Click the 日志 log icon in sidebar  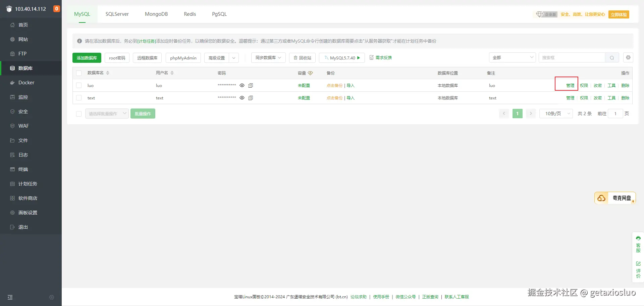tap(12, 155)
